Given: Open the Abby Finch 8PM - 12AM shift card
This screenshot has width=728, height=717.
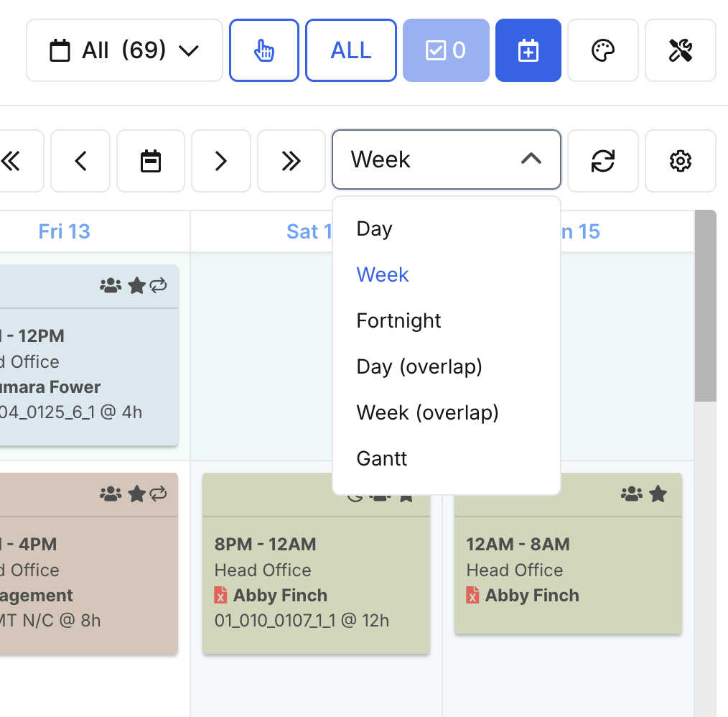Looking at the screenshot, I should tap(316, 575).
